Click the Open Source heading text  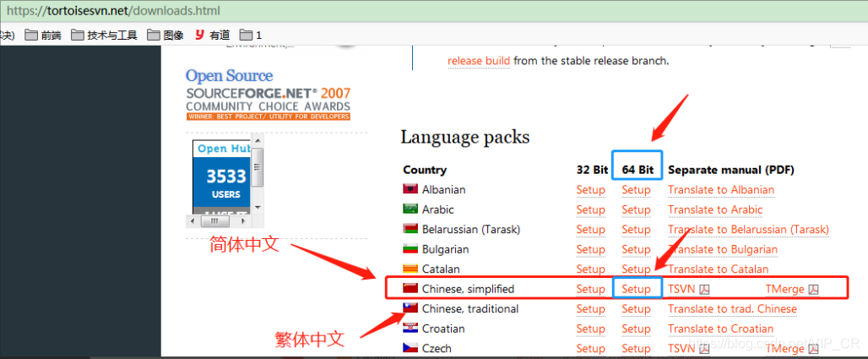(x=229, y=76)
